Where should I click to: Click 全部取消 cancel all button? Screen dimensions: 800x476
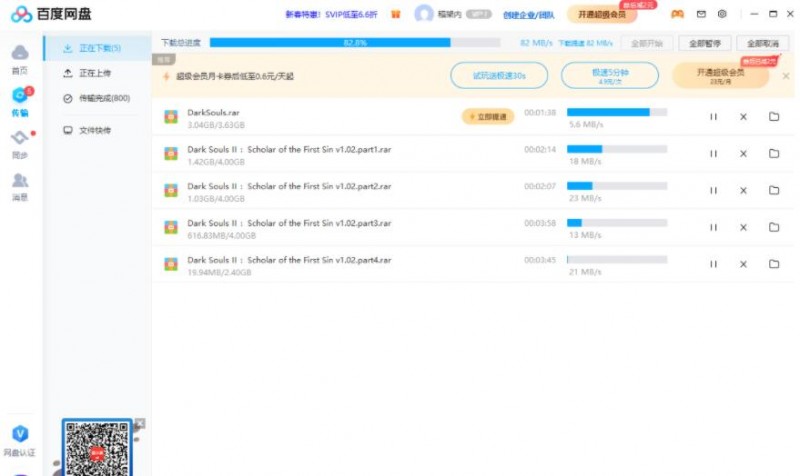coord(763,43)
